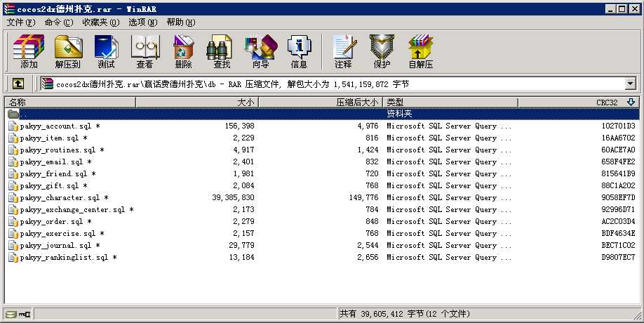The height and width of the screenshot is (323, 644).
Task: Click the Protect (保护) shield icon
Action: point(382,52)
